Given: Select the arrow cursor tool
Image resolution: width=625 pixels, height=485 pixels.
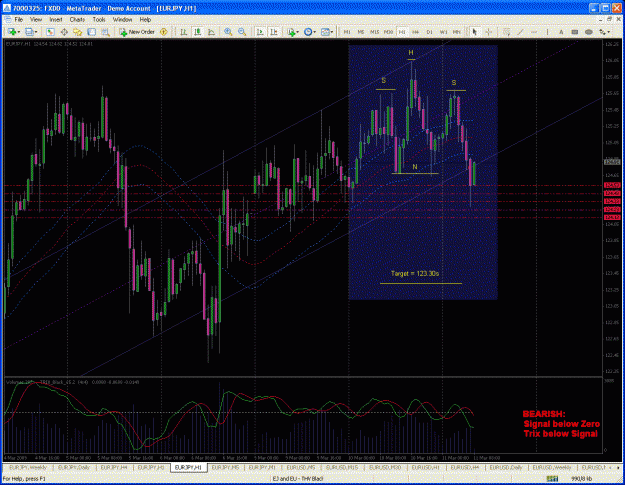Looking at the screenshot, I should 474,32.
